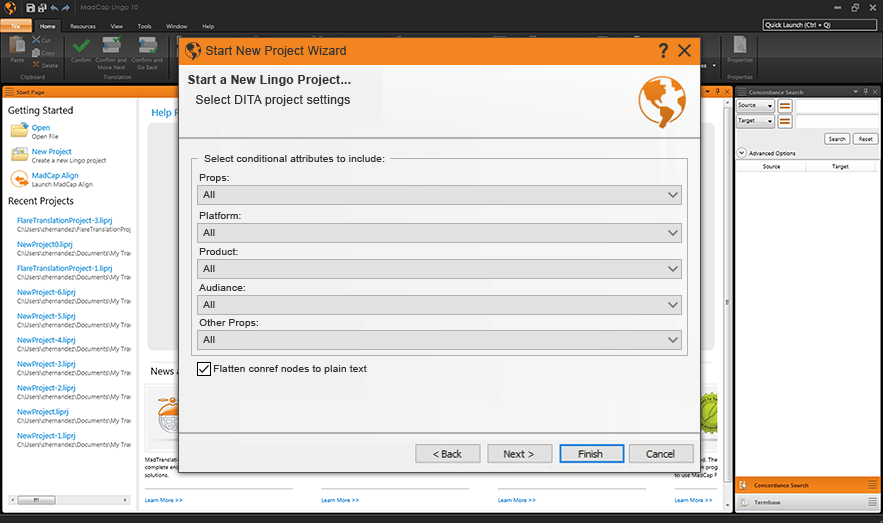Screen dimensions: 883x523
Task: Toggle Flatten conref nodes to plain text checkbox
Action: [x=204, y=369]
